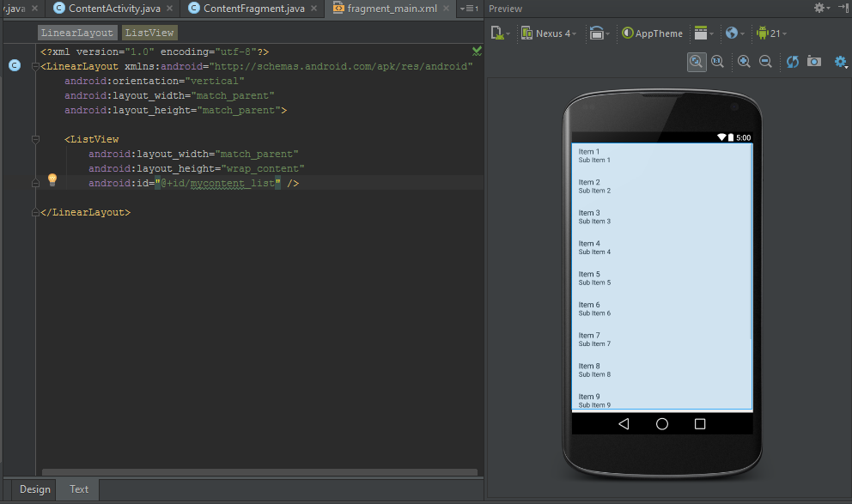Viewport: 852px width, 504px height.
Task: Open the locale globe dropdown
Action: pos(734,33)
